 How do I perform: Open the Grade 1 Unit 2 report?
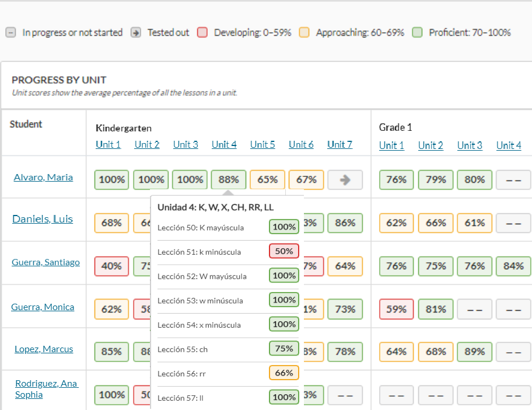(430, 145)
